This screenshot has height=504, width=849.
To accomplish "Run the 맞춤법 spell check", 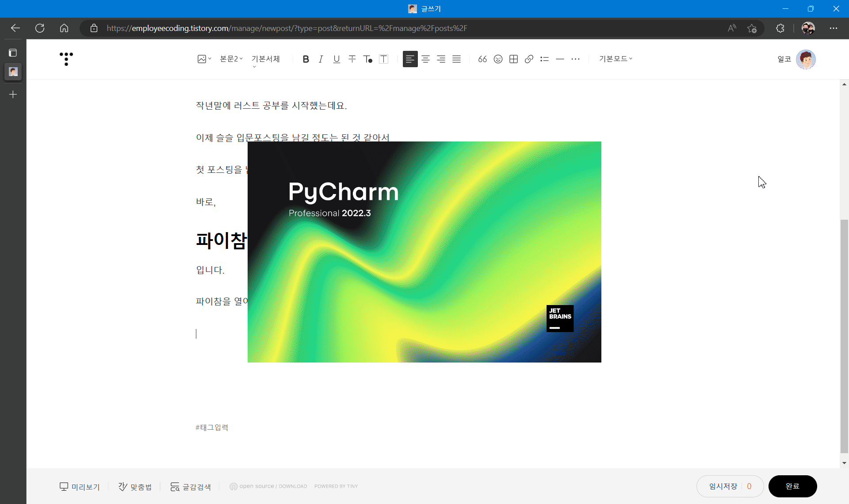I will 135,487.
